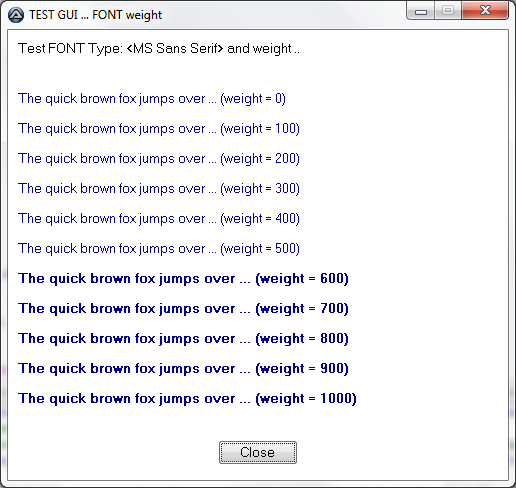Minimize the TEST GUI window

pyautogui.click(x=421, y=11)
